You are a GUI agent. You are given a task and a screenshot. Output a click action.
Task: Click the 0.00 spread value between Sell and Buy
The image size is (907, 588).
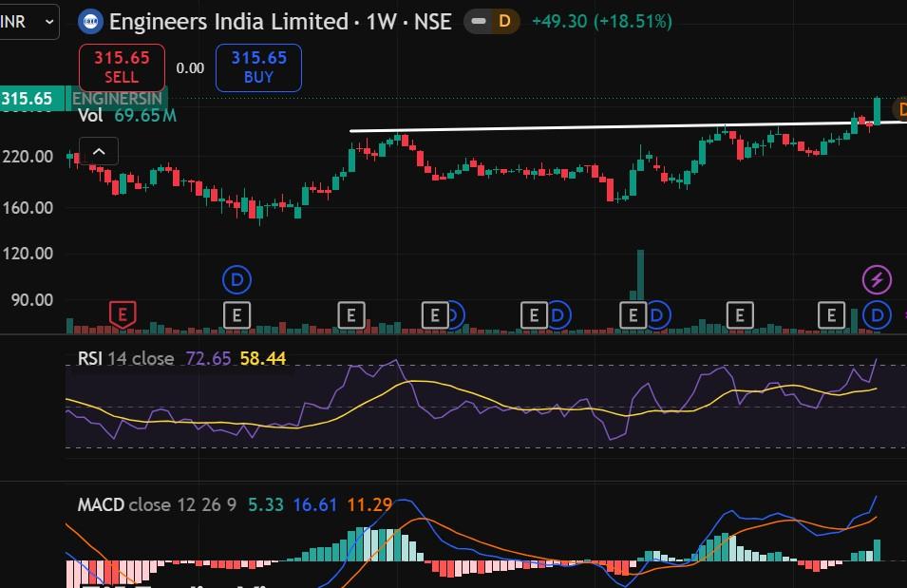point(190,68)
